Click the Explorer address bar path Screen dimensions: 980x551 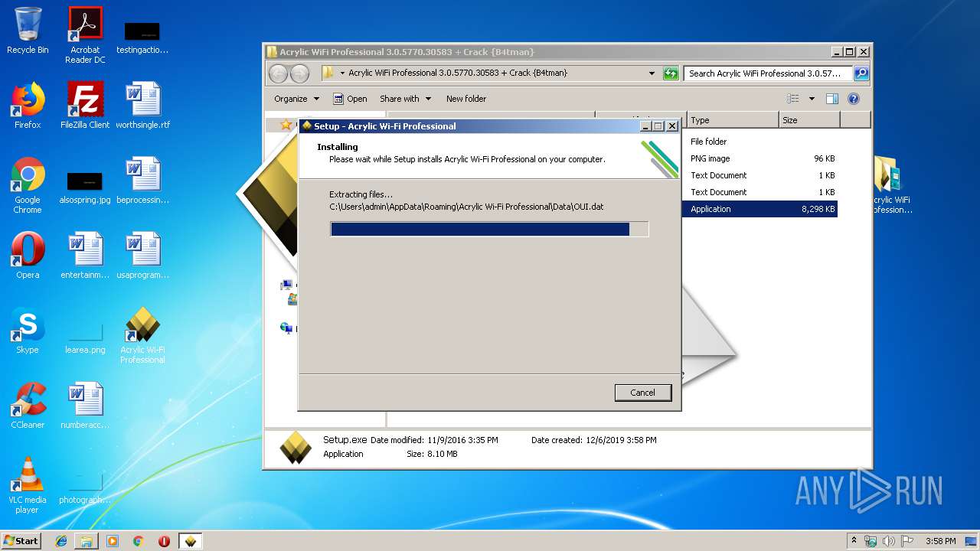tap(457, 73)
